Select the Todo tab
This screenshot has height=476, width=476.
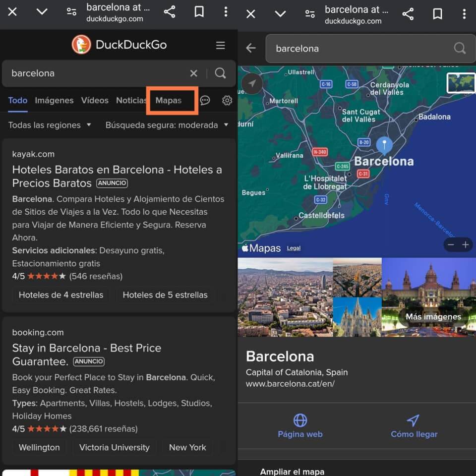pos(18,101)
